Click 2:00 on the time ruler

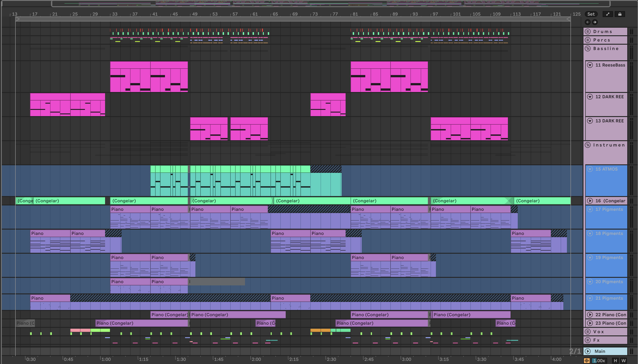pyautogui.click(x=256, y=359)
